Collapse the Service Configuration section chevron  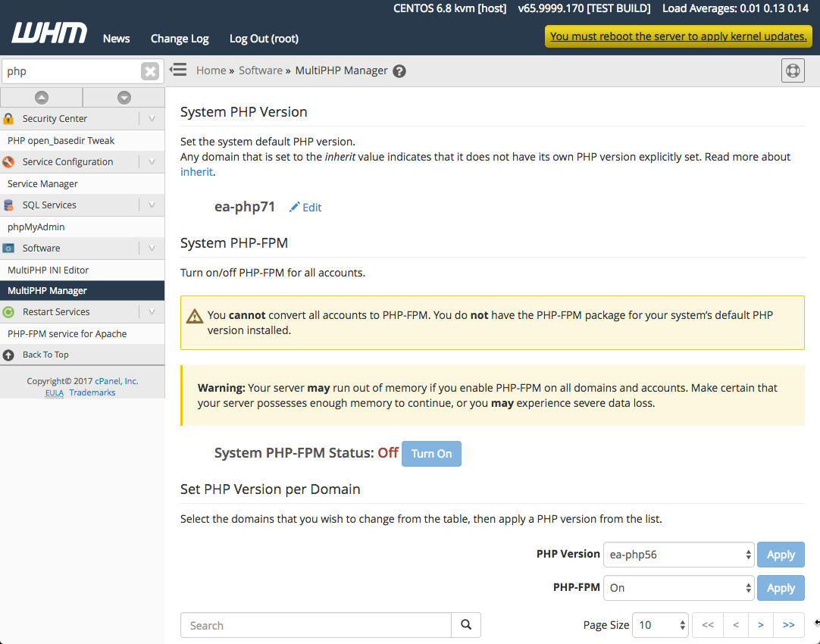click(x=152, y=162)
